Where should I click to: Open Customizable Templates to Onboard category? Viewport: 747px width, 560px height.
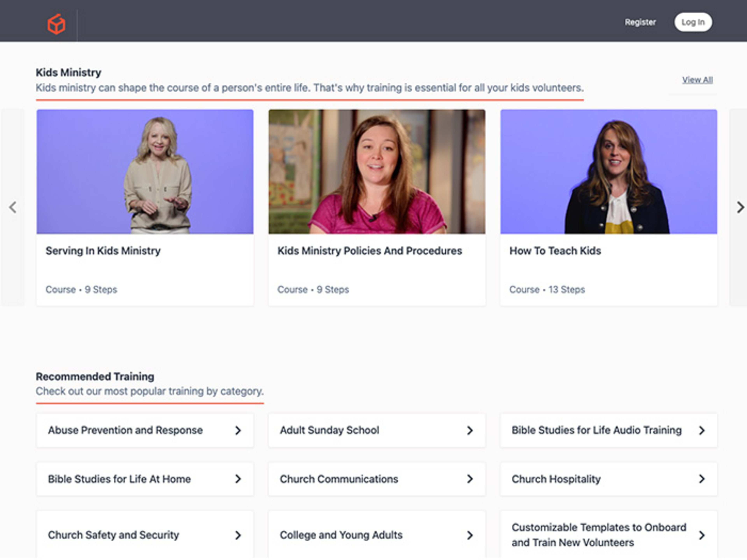(x=598, y=535)
